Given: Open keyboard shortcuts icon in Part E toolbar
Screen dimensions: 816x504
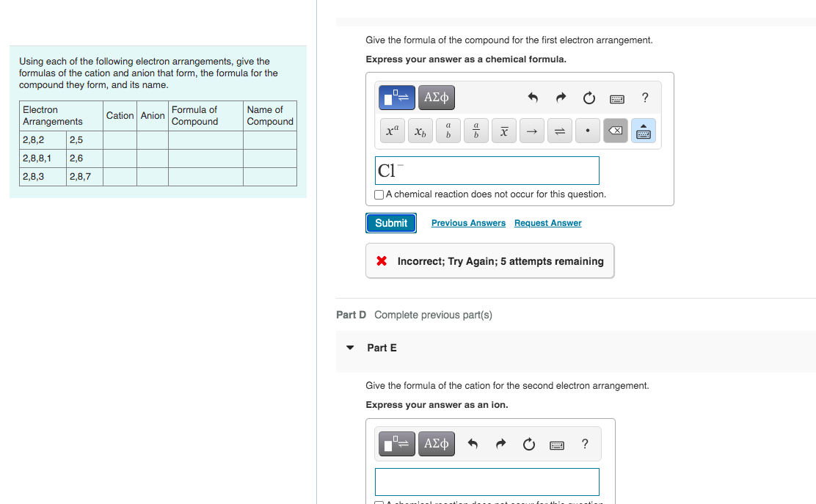Looking at the screenshot, I should pyautogui.click(x=556, y=444).
